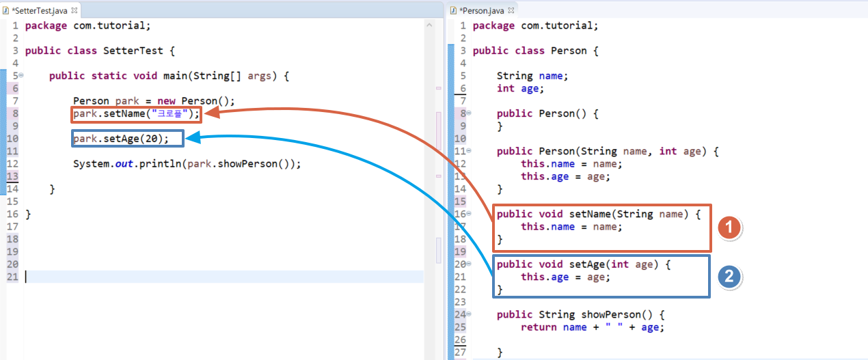This screenshot has height=360, width=868.
Task: Click 'this.age = age;' inside setAge
Action: tap(565, 277)
